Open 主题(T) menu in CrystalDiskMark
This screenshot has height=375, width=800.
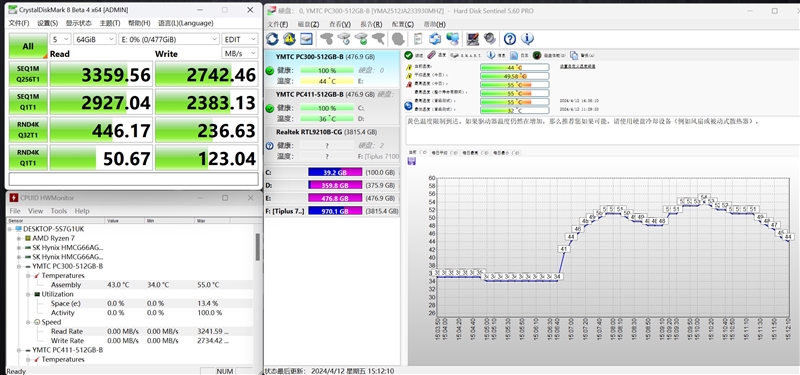tap(110, 23)
